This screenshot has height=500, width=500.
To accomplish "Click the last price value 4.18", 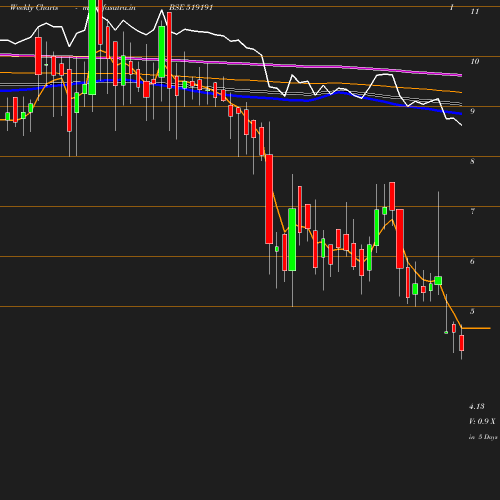I will (477, 407).
